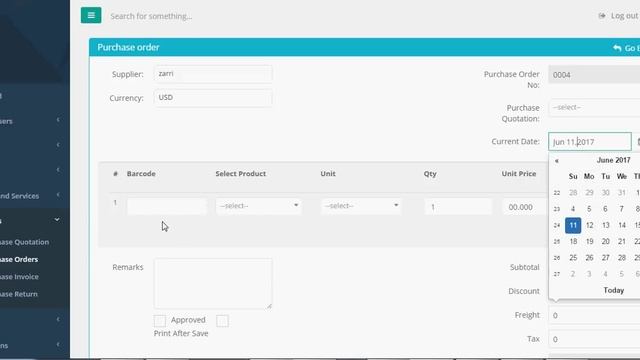The image size is (640, 360).
Task: Click the Go Back arrow icon
Action: click(x=617, y=48)
